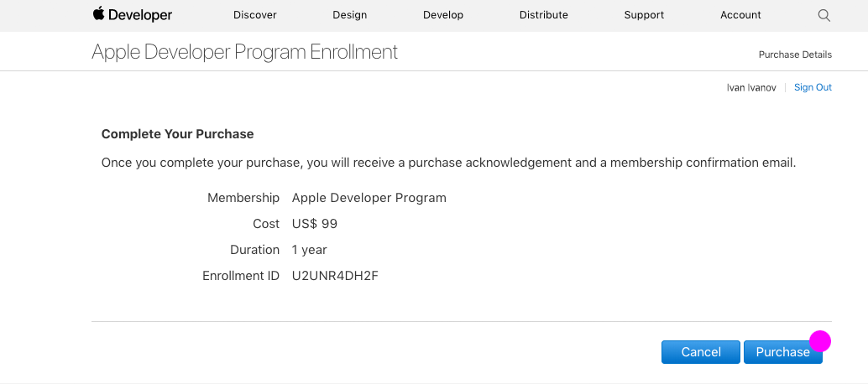This screenshot has height=384, width=868.
Task: Click the Enrollment ID value U2UNR4DH2F
Action: 335,276
